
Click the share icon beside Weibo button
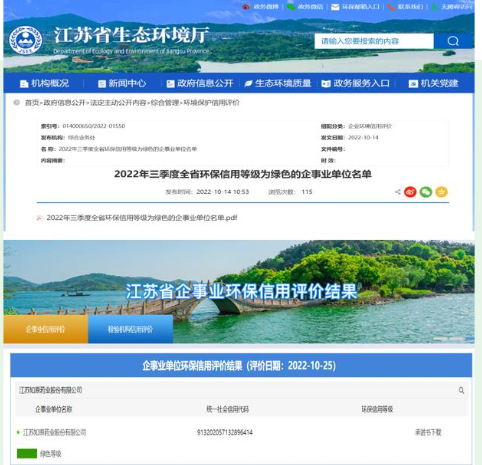[x=397, y=192]
